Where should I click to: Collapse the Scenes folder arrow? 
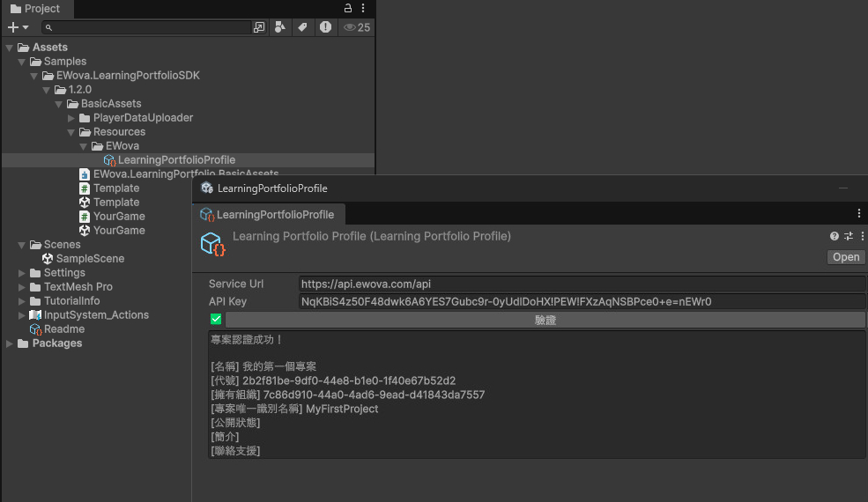tap(21, 245)
